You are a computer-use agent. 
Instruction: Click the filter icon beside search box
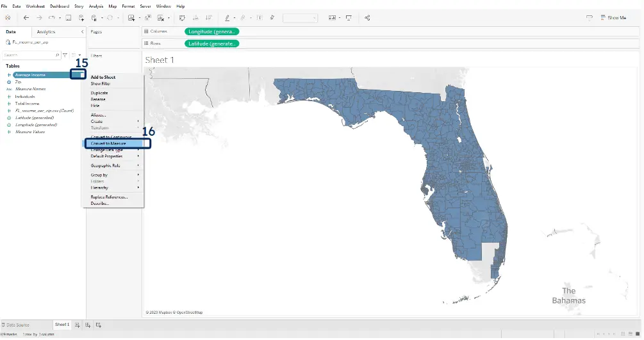point(65,56)
